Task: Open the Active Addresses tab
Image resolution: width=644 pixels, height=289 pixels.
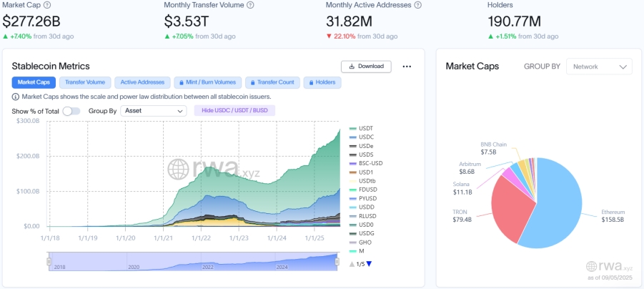Action: pos(142,82)
